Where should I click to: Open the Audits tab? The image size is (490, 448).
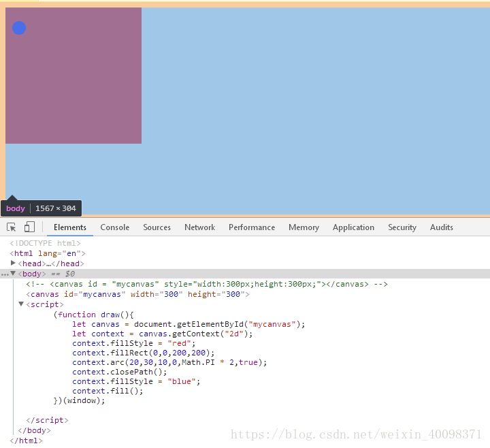click(441, 227)
